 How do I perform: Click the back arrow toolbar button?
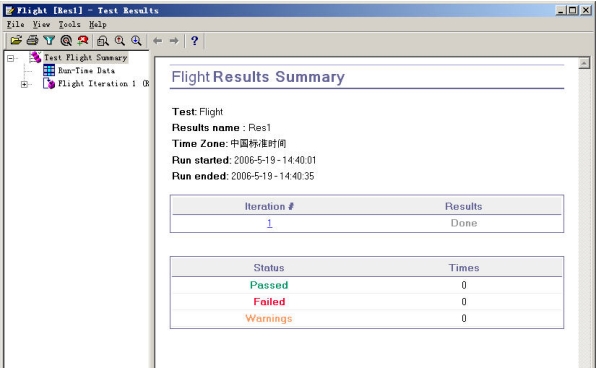(157, 41)
